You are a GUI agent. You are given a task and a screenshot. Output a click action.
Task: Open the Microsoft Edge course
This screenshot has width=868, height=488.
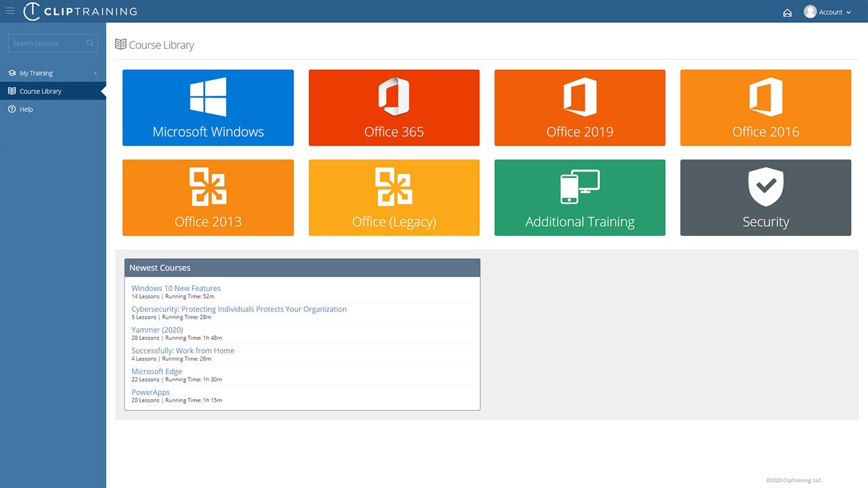click(156, 372)
